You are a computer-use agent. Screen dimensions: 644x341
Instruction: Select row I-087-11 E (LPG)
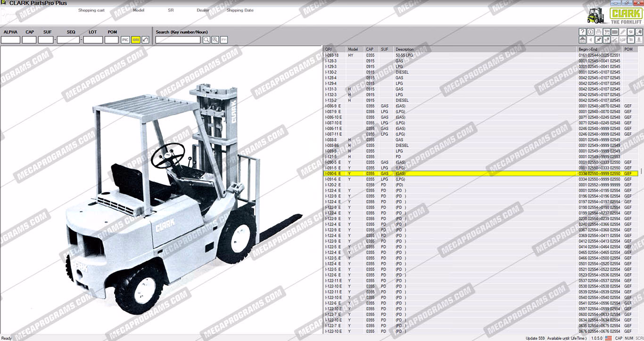coord(481,134)
